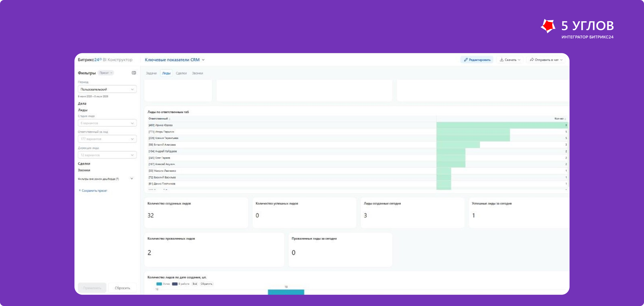644x306 pixels.
Task: Click the Количество лидов по дате создания title
Action: 177,277
